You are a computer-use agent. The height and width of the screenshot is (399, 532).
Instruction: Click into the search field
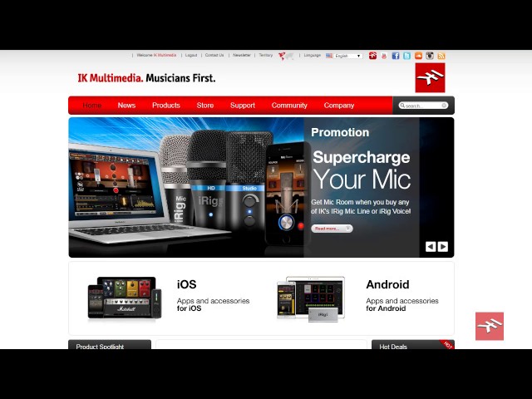pyautogui.click(x=423, y=106)
